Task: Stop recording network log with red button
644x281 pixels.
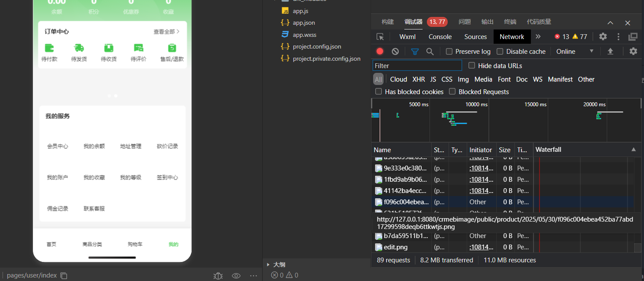Action: pyautogui.click(x=380, y=51)
